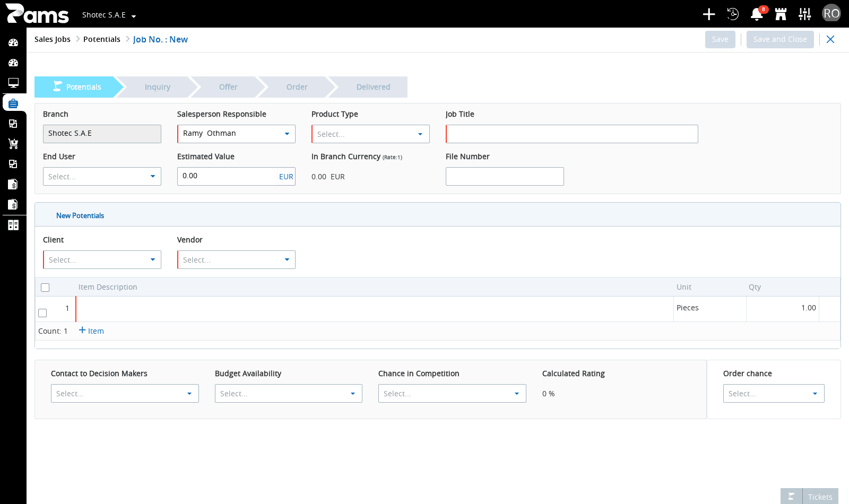Click the transfer squares icon below the cart
The height and width of the screenshot is (504, 849).
[x=13, y=164]
